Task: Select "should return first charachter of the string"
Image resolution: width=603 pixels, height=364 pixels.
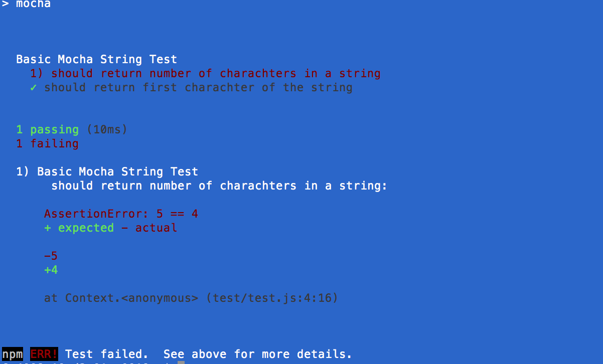Action: click(198, 88)
